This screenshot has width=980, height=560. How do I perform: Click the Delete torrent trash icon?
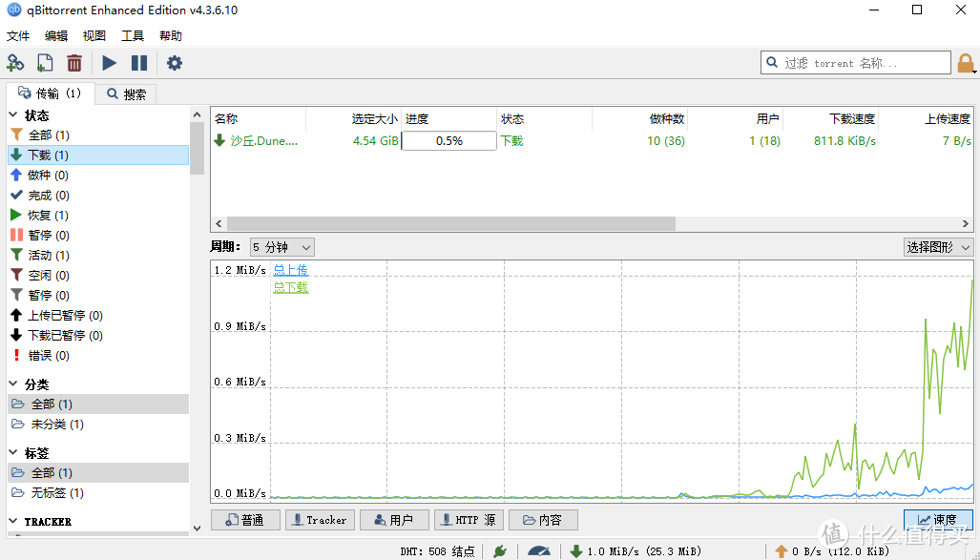pyautogui.click(x=74, y=62)
